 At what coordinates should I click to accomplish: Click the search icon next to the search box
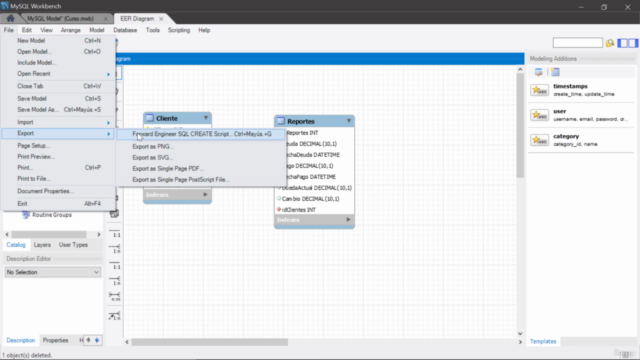click(610, 43)
